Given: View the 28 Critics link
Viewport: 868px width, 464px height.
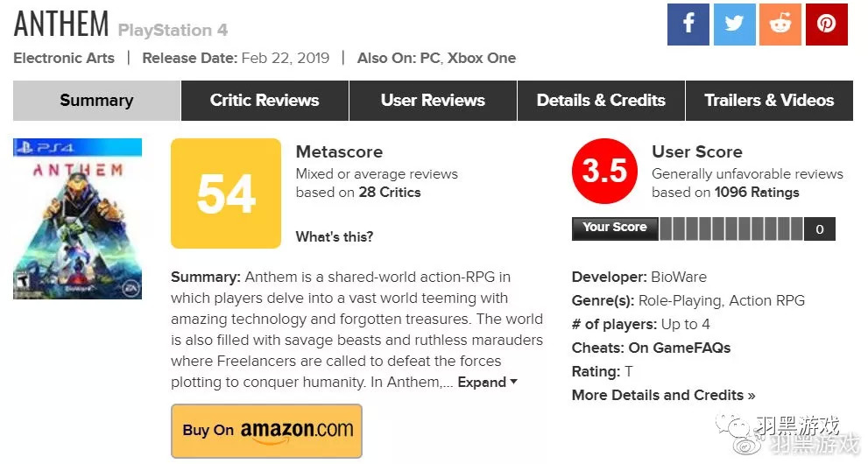Looking at the screenshot, I should [x=390, y=192].
